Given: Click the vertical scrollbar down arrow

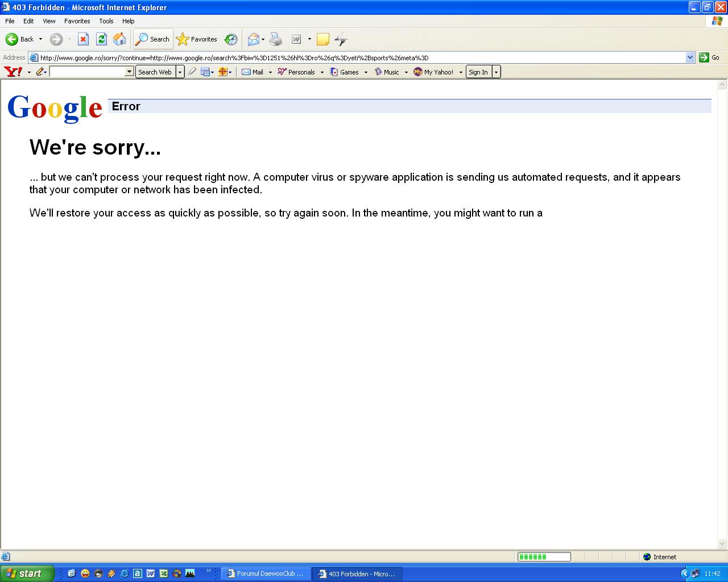Looking at the screenshot, I should (722, 543).
